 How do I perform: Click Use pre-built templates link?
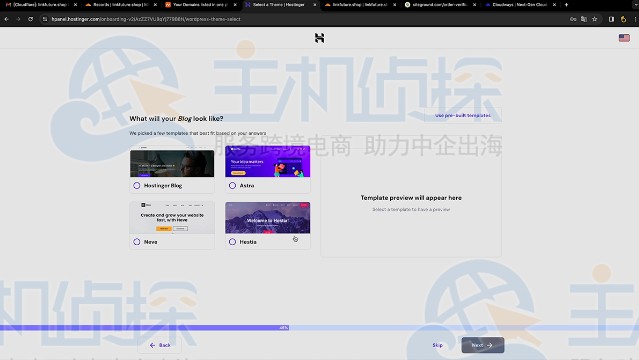click(463, 115)
